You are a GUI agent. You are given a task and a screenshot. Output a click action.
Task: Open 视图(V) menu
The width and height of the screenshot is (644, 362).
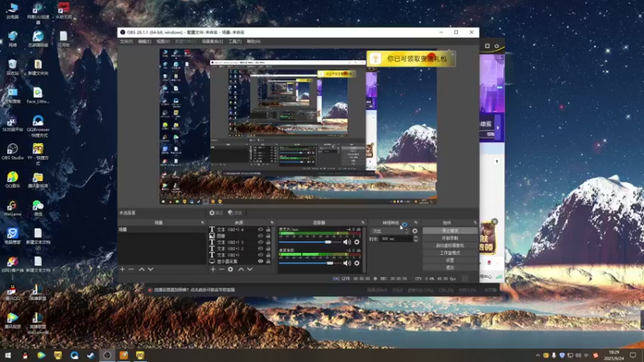point(163,42)
